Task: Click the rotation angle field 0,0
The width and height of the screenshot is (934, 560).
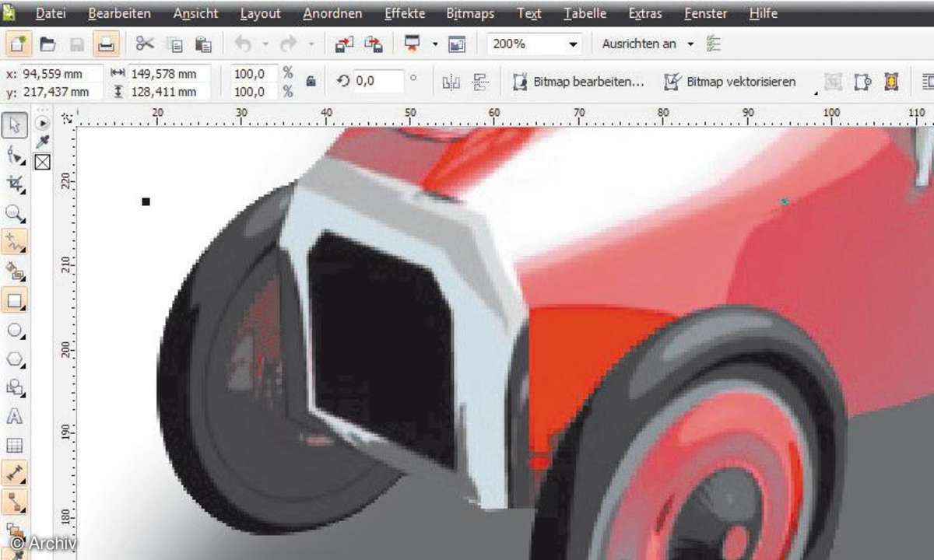Action: [x=378, y=81]
